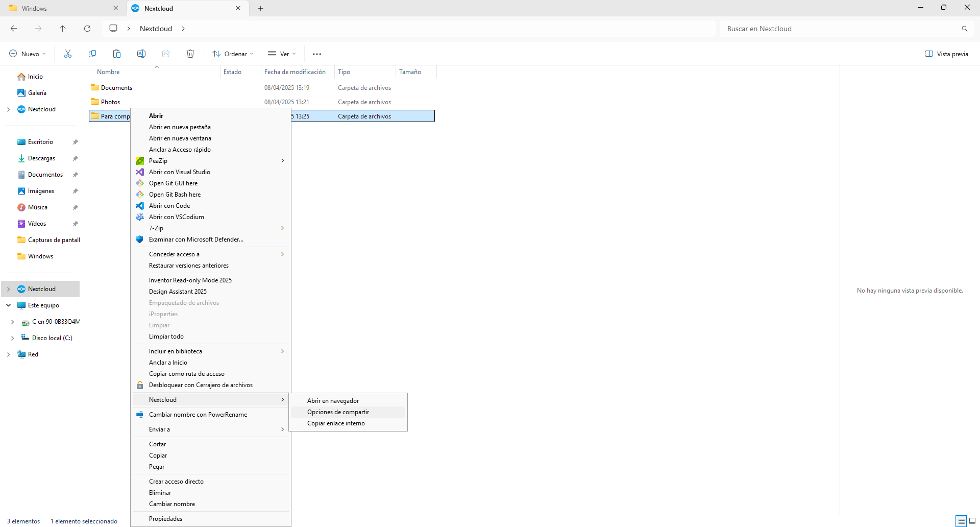
Task: Choose Crear acceso directo
Action: click(x=211, y=482)
